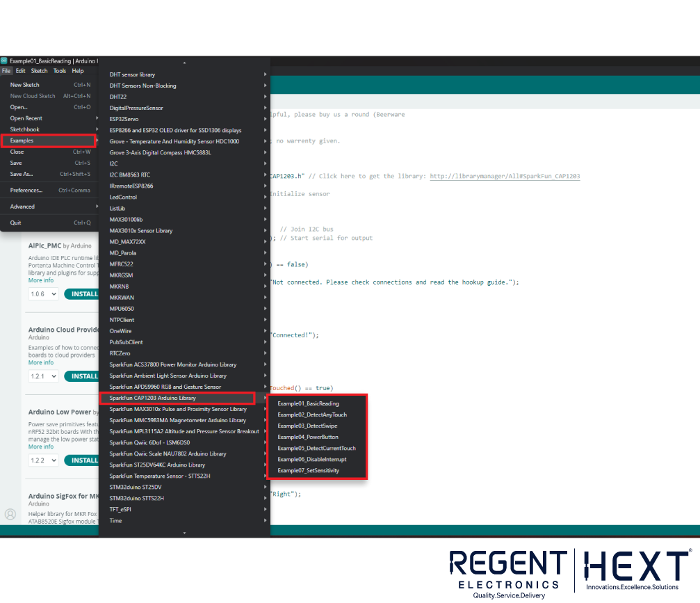The image size is (700, 603).
Task: Expand the Open Recent submenu
Action: coord(49,118)
